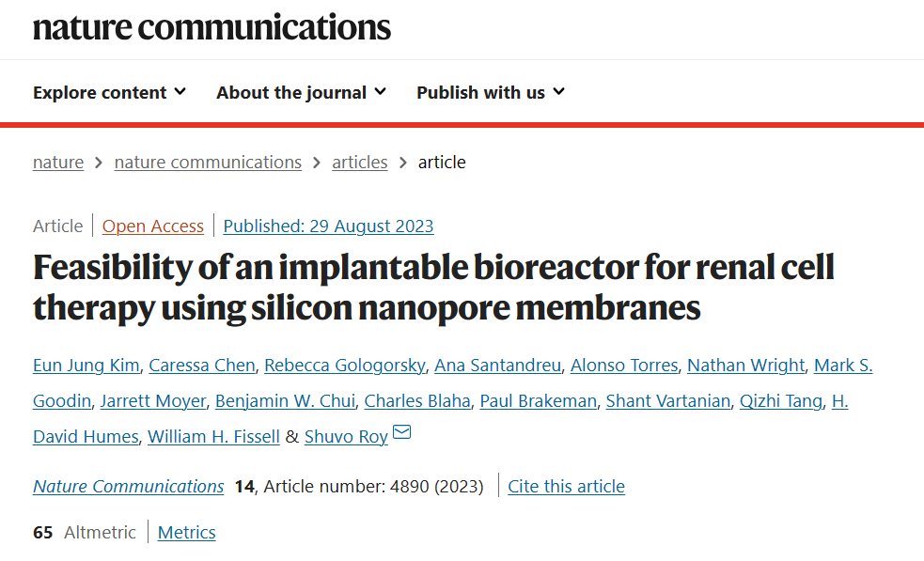The width and height of the screenshot is (924, 561).
Task: View author Qizhi Tang
Action: 781,401
